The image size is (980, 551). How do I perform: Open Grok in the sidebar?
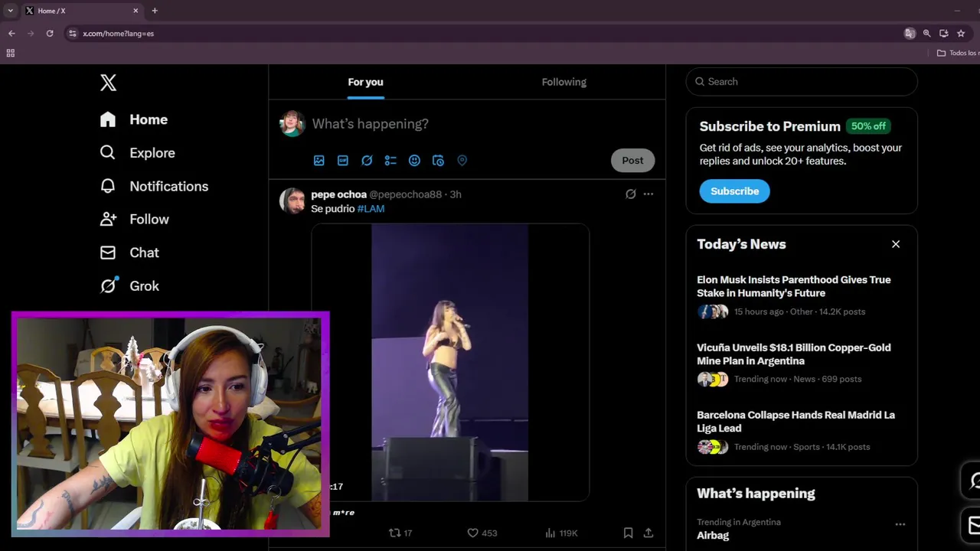[x=129, y=285]
